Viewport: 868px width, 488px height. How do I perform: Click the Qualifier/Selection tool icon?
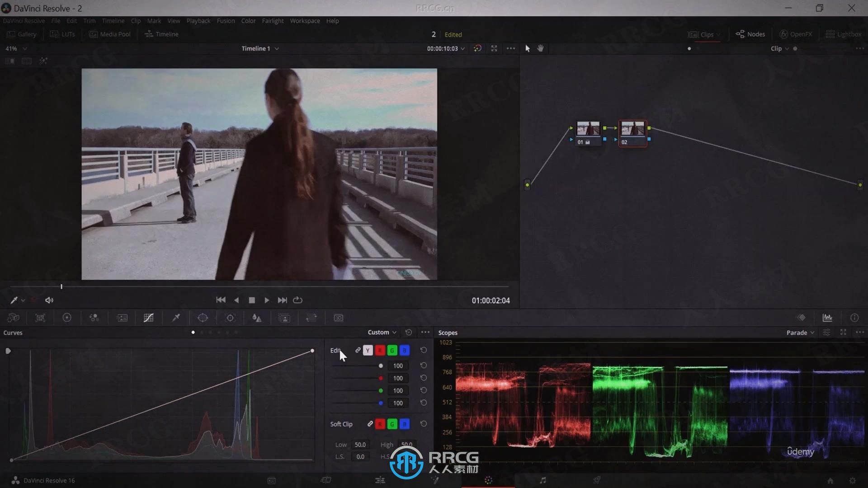(175, 318)
